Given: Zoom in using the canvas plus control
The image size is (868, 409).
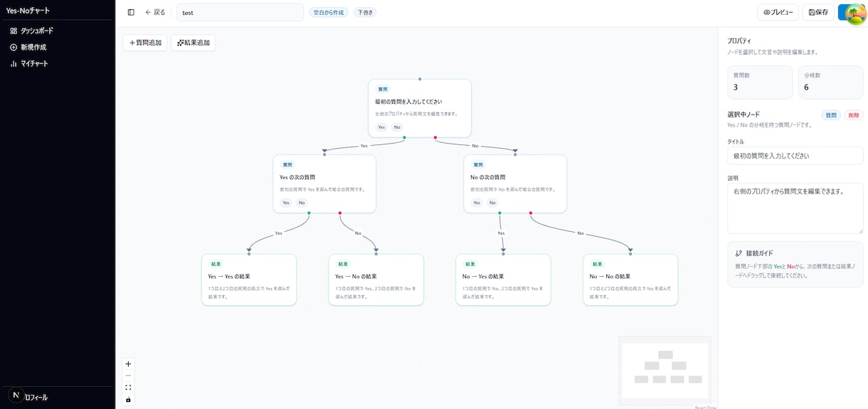Looking at the screenshot, I should [128, 363].
